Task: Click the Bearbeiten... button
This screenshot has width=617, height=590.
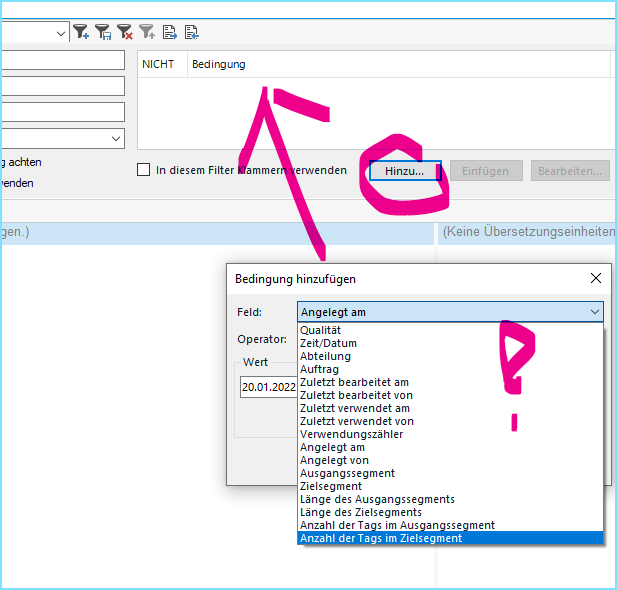Action: [570, 171]
